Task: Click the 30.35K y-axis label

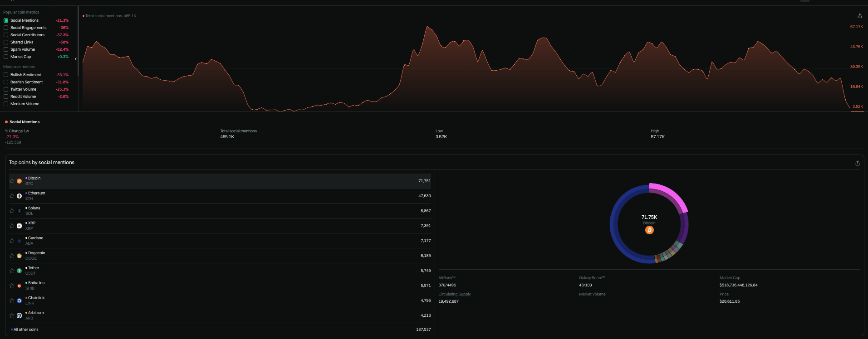Action: point(857,67)
